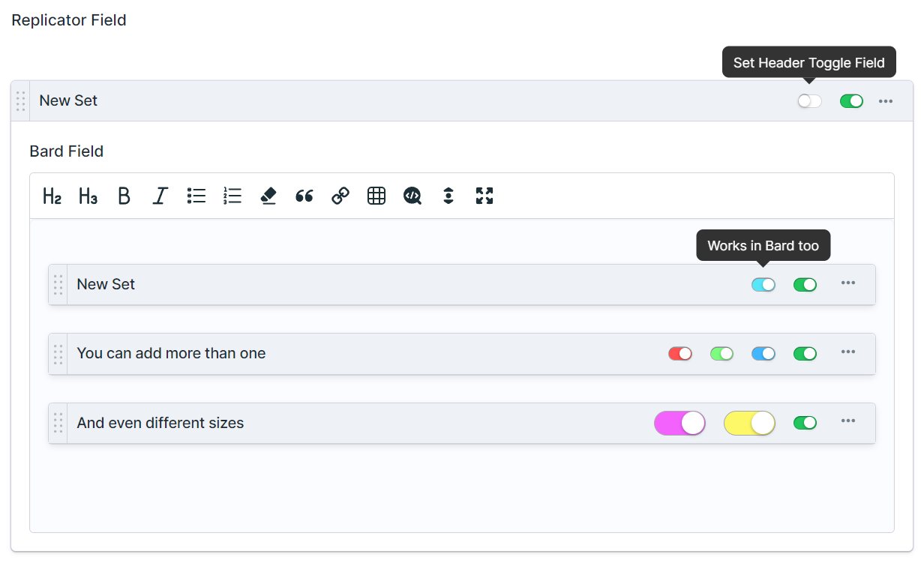Image resolution: width=924 pixels, height=566 pixels.
Task: Toggle the large magenta switch
Action: pos(679,423)
